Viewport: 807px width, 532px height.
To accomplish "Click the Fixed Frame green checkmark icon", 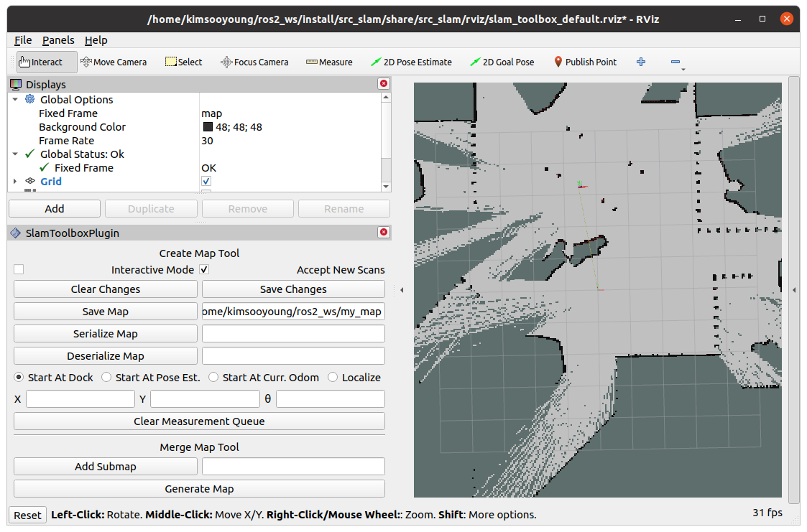I will point(45,167).
